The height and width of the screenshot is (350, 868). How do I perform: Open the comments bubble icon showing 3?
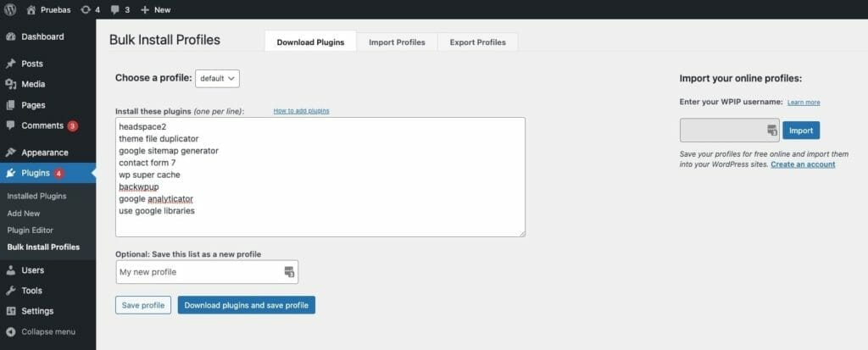point(114,9)
